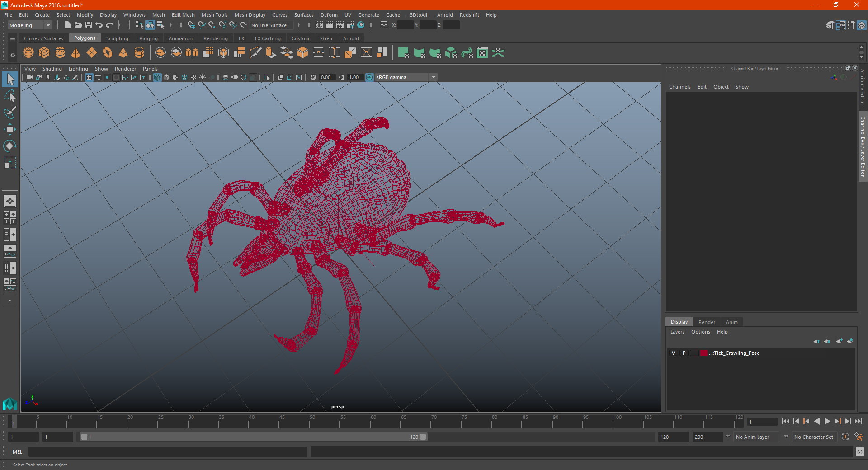The width and height of the screenshot is (868, 470).
Task: Open the shelf tab selector menu
Action: pos(13,39)
